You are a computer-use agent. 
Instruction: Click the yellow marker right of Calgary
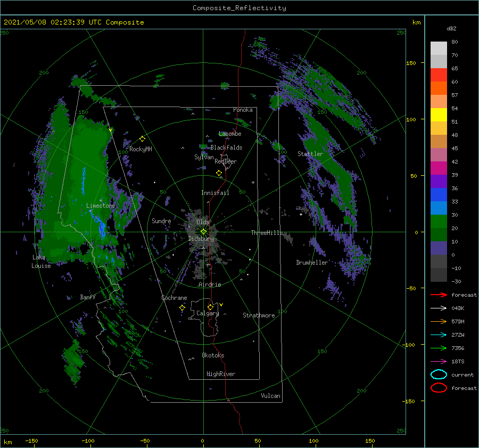point(221,304)
